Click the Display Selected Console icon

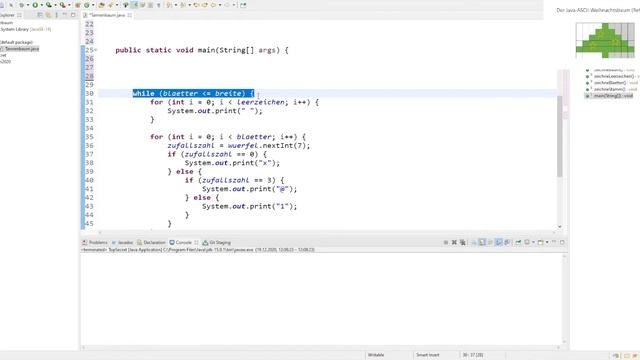(x=527, y=242)
